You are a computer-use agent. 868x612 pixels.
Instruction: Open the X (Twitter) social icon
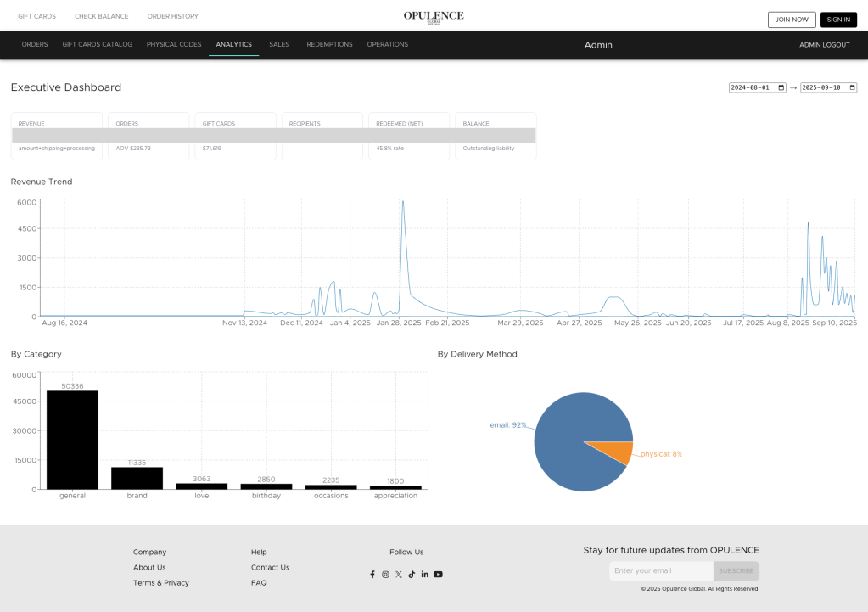point(399,575)
